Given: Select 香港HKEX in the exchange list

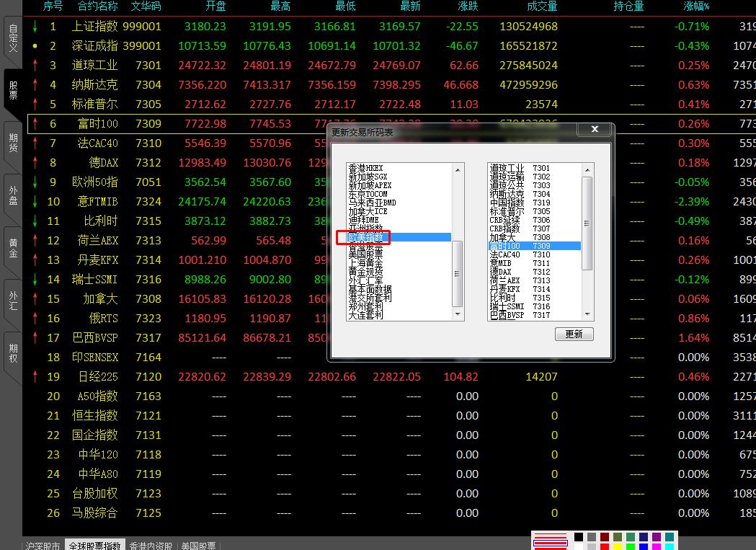Looking at the screenshot, I should point(366,168).
